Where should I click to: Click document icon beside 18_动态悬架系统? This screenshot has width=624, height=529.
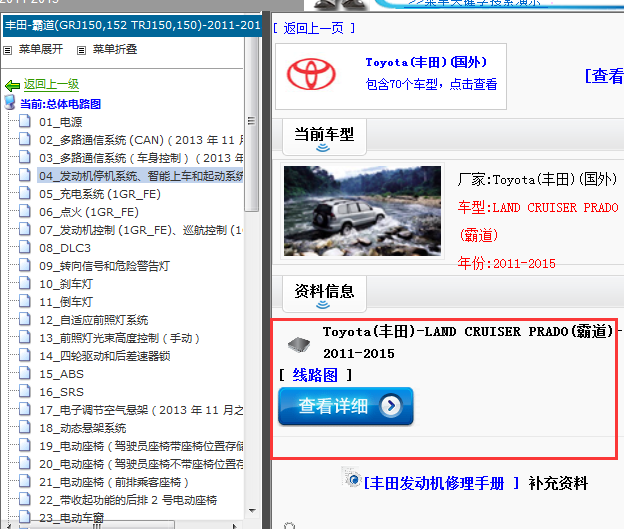coord(25,427)
